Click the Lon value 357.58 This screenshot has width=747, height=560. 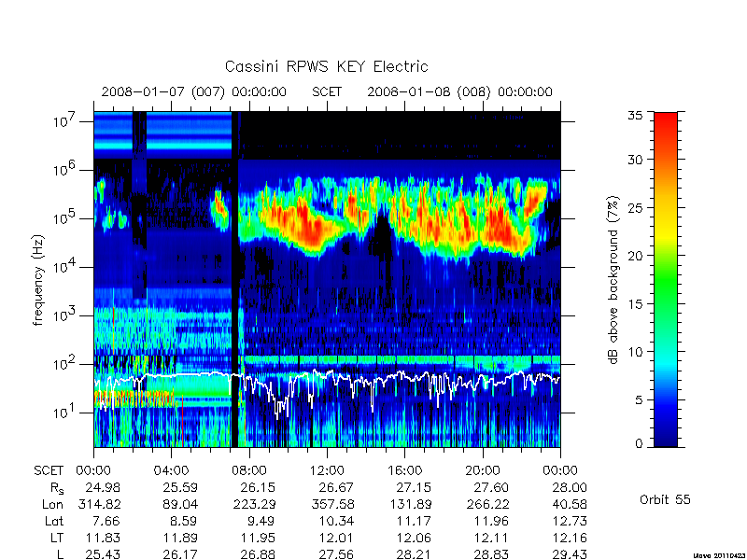pyautogui.click(x=332, y=504)
